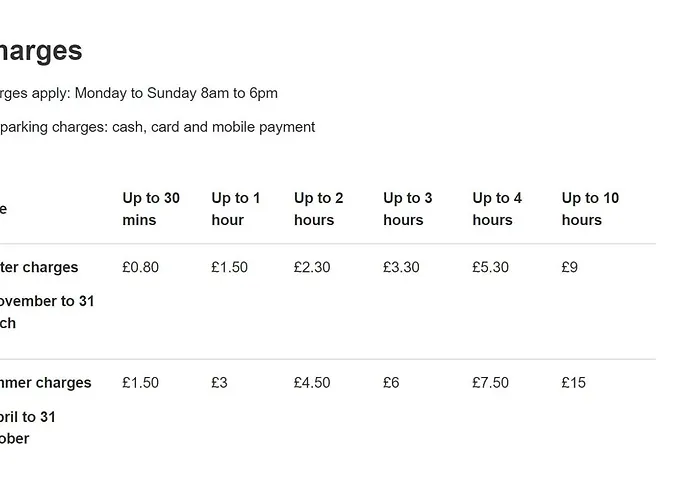Click the 'Monday to Sunday 8am to 6pm' text

(x=176, y=93)
